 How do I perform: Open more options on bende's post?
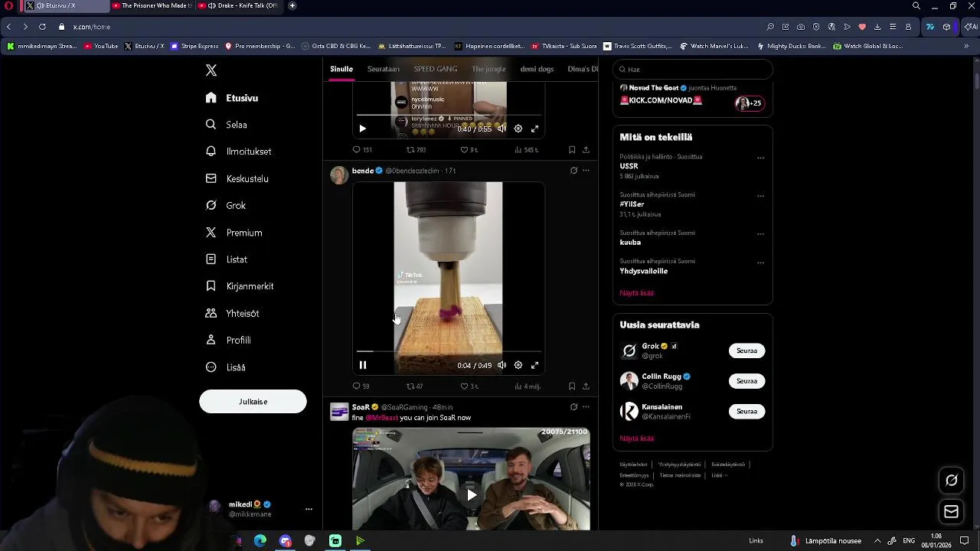point(586,171)
